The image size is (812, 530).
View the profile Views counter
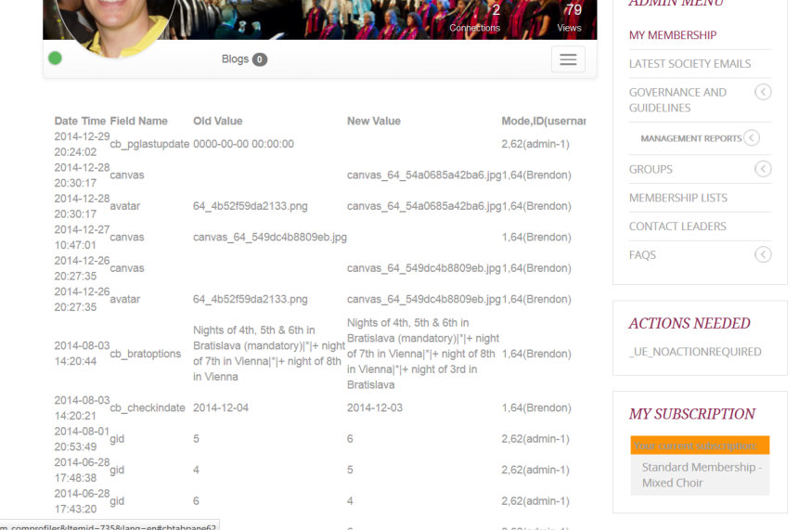569,19
